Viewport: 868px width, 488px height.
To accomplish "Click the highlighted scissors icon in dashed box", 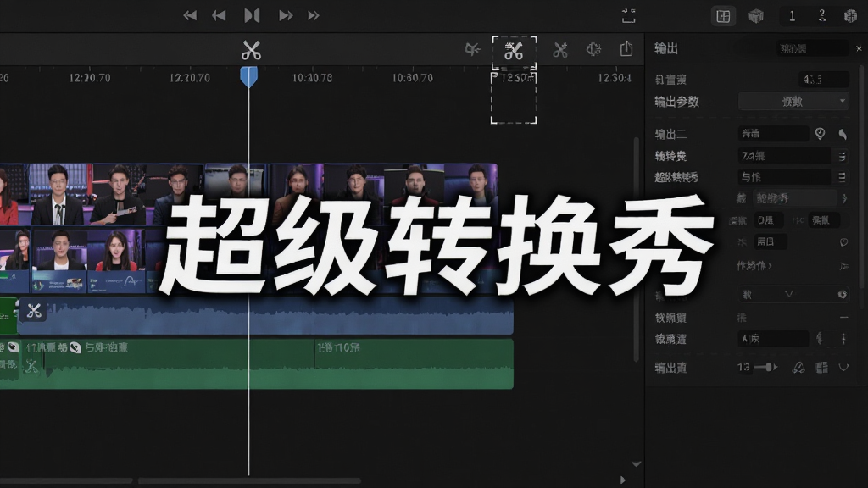I will tap(514, 51).
